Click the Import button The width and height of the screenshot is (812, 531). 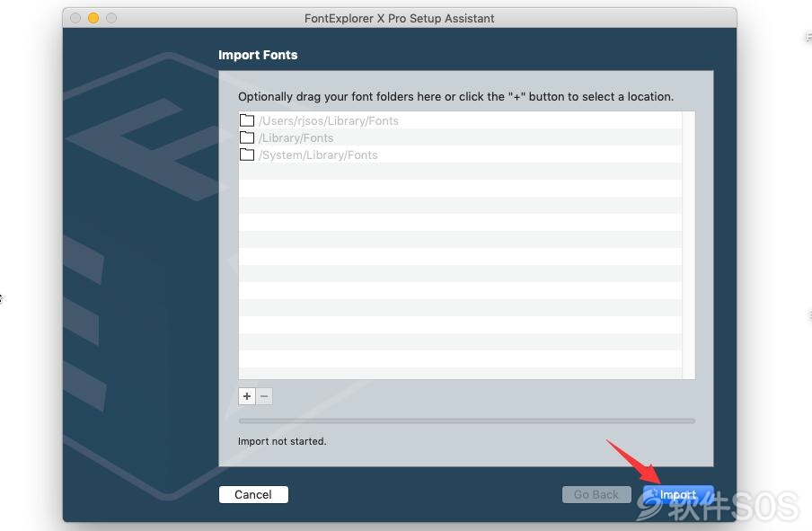pyautogui.click(x=678, y=494)
